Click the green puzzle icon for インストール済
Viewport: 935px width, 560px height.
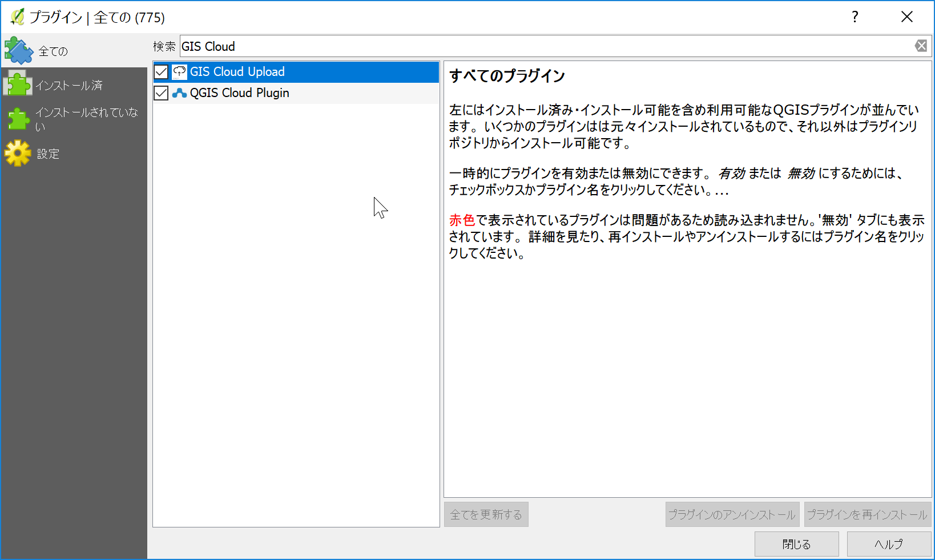click(18, 84)
